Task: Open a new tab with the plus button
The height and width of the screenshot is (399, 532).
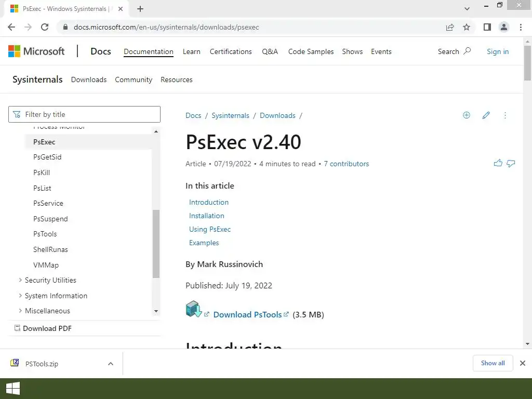Action: [140, 9]
